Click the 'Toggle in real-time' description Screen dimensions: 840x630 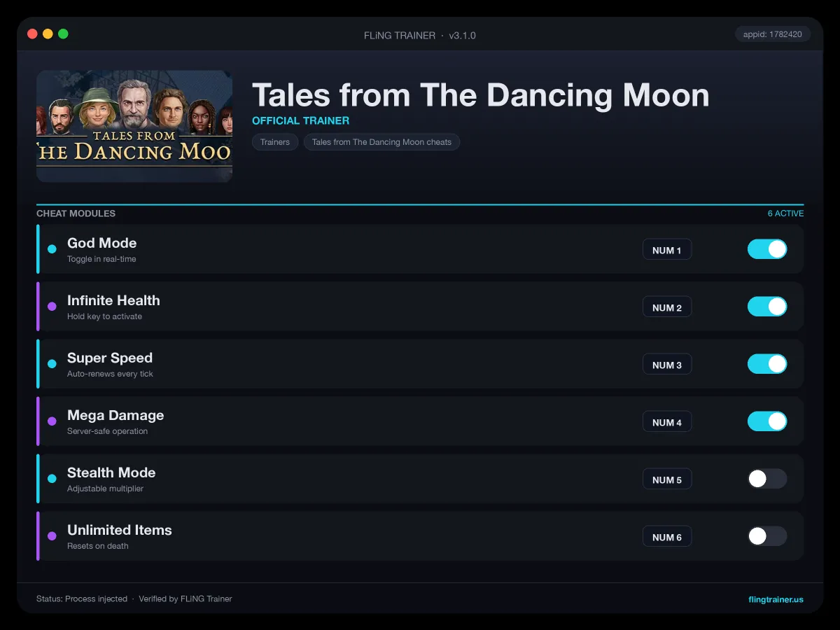(101, 259)
